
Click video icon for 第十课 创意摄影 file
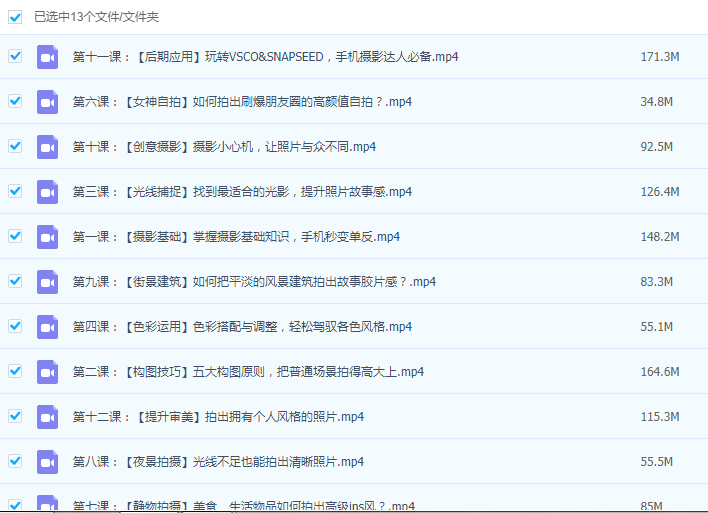tap(47, 147)
